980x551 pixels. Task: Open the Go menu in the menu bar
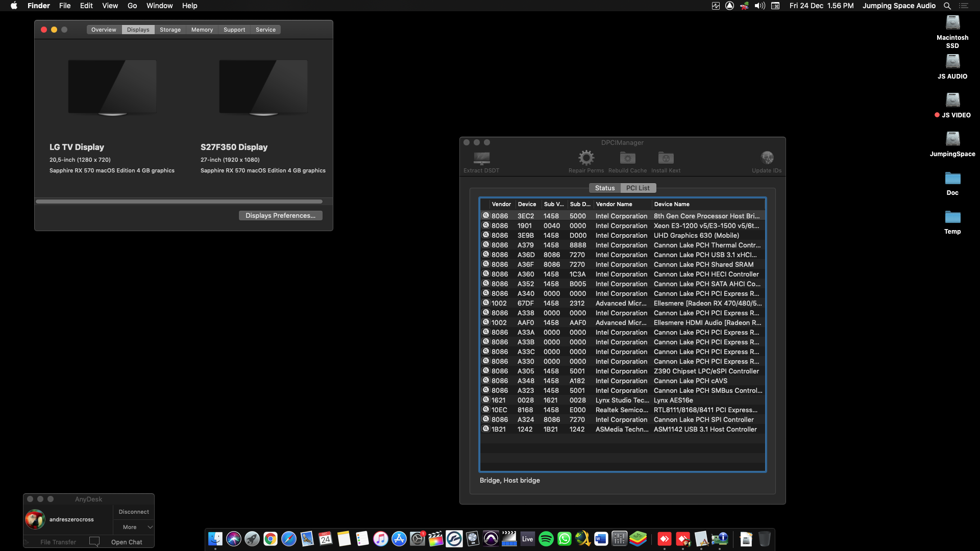click(x=132, y=6)
